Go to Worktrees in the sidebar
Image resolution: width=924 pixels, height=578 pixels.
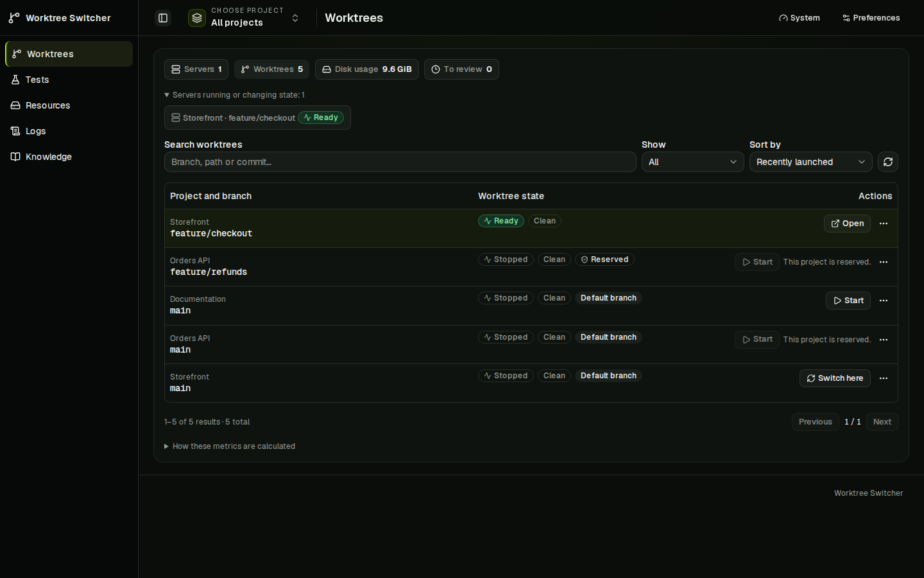point(69,54)
